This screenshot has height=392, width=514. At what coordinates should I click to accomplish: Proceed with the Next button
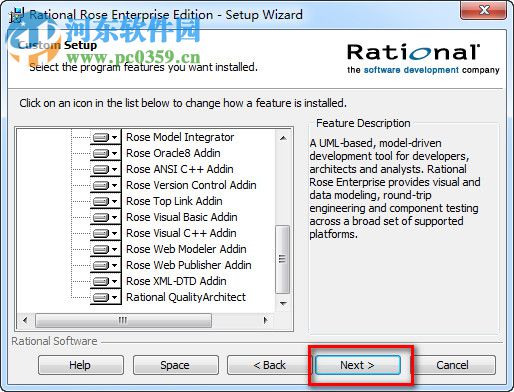pos(358,365)
